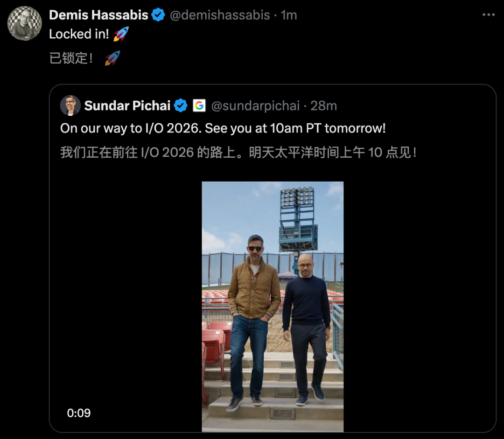Click rocket emoji in translated text
Screen dimensions: 504x439
[x=112, y=58]
